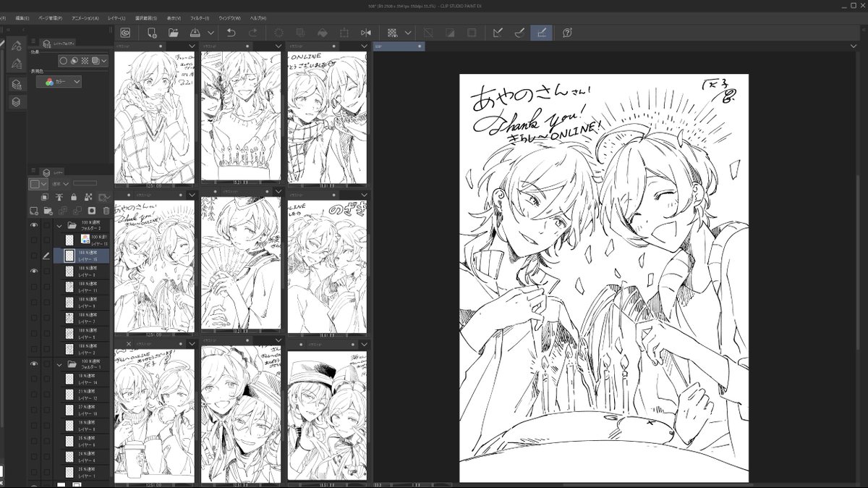
Task: Click the Save icon in toolbar
Action: click(x=195, y=33)
